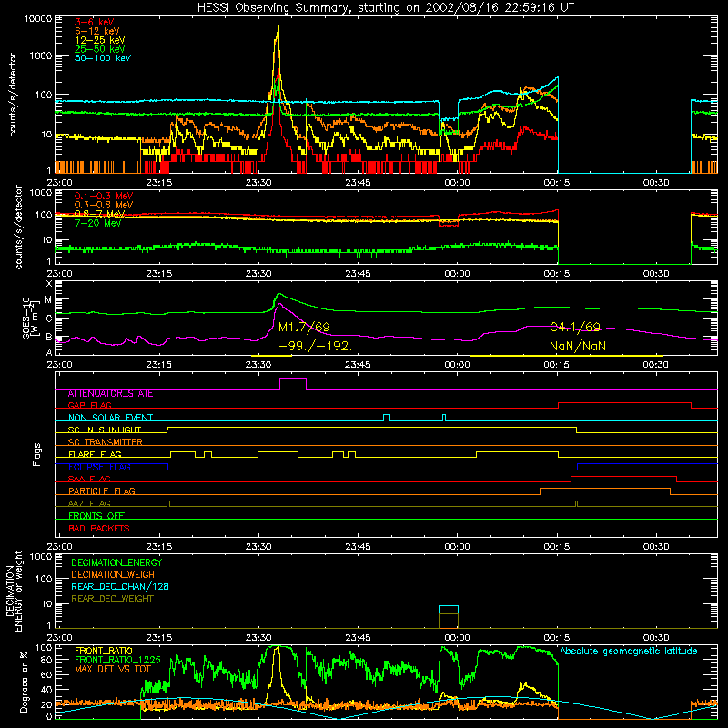This screenshot has height=728, width=728.
Task: Click the REAR_DEC_CHAN/128 legend label
Action: 120,586
